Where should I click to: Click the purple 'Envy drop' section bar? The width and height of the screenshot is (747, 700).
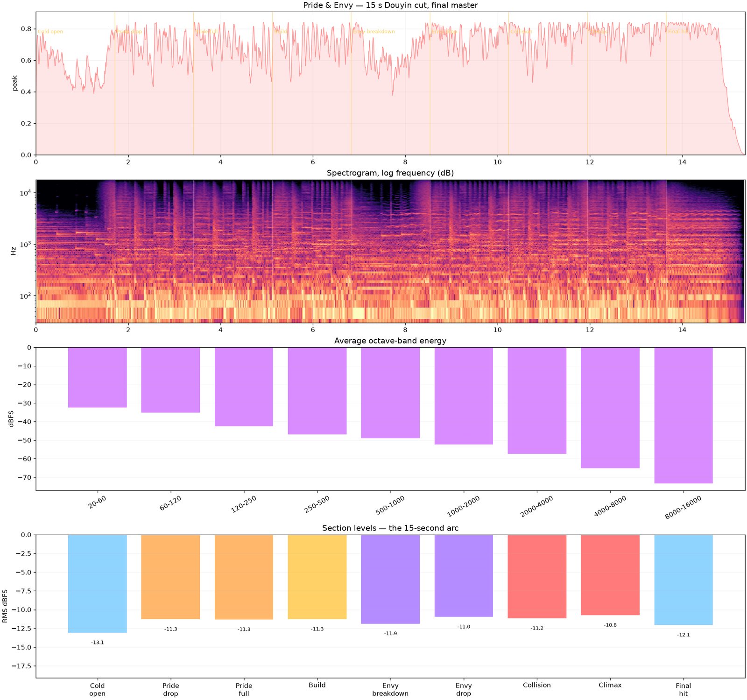(x=464, y=576)
